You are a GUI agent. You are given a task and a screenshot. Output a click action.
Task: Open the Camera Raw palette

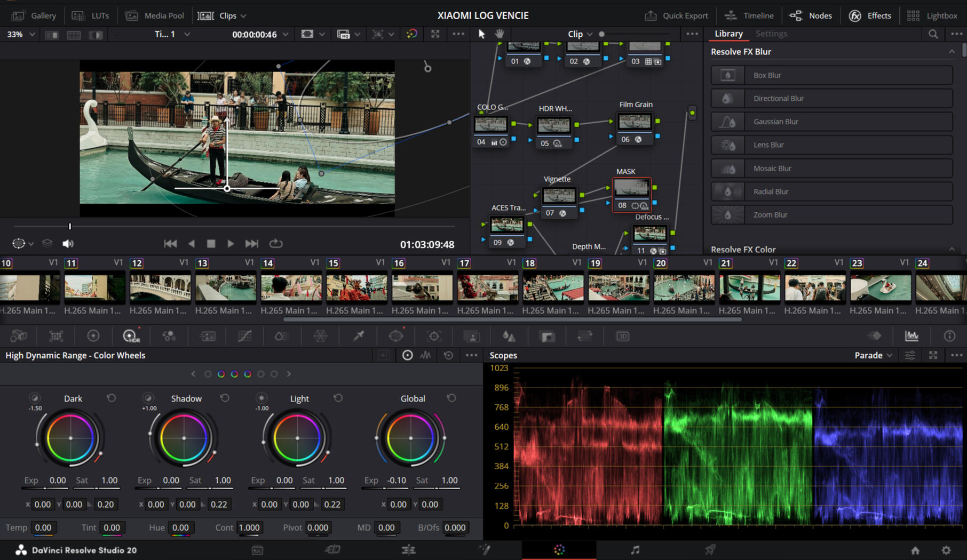(19, 336)
